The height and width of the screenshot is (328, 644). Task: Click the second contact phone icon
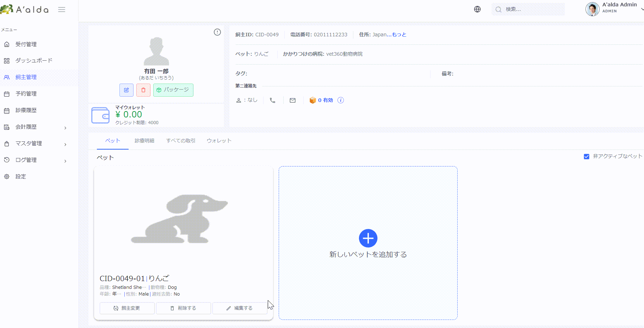(x=272, y=100)
